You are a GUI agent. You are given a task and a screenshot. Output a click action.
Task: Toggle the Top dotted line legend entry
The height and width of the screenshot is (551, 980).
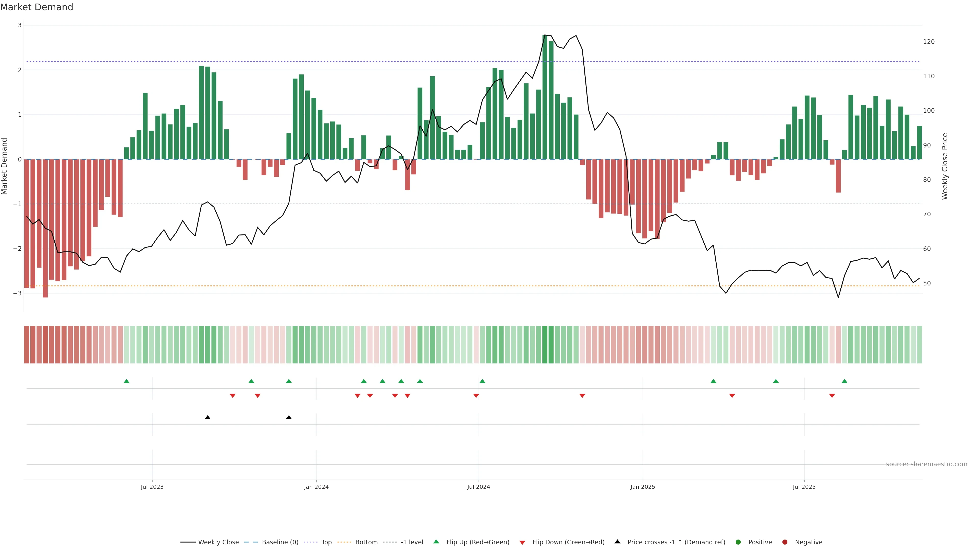326,542
